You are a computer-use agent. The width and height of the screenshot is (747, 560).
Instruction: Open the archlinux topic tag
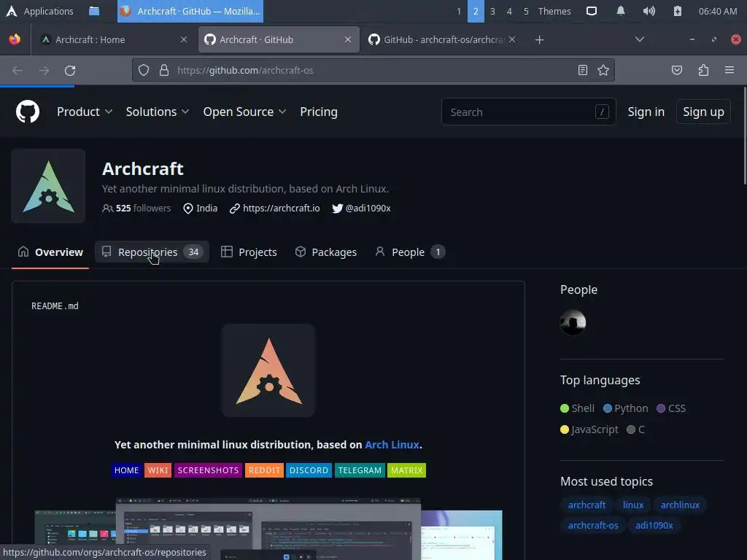(x=680, y=505)
